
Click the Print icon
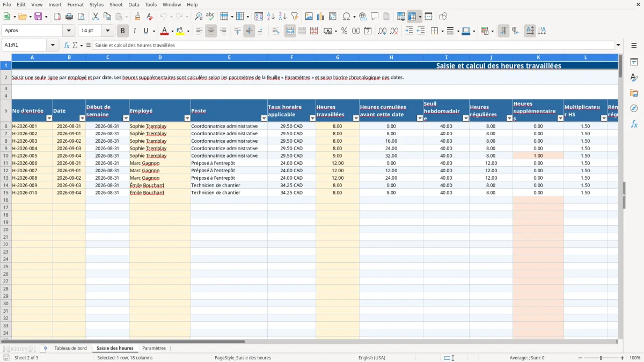[x=69, y=17]
